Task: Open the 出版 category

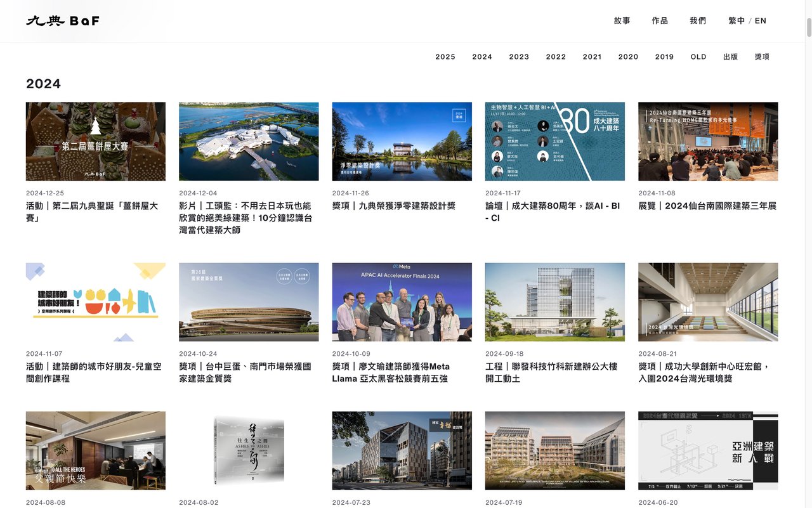Action: coord(730,57)
